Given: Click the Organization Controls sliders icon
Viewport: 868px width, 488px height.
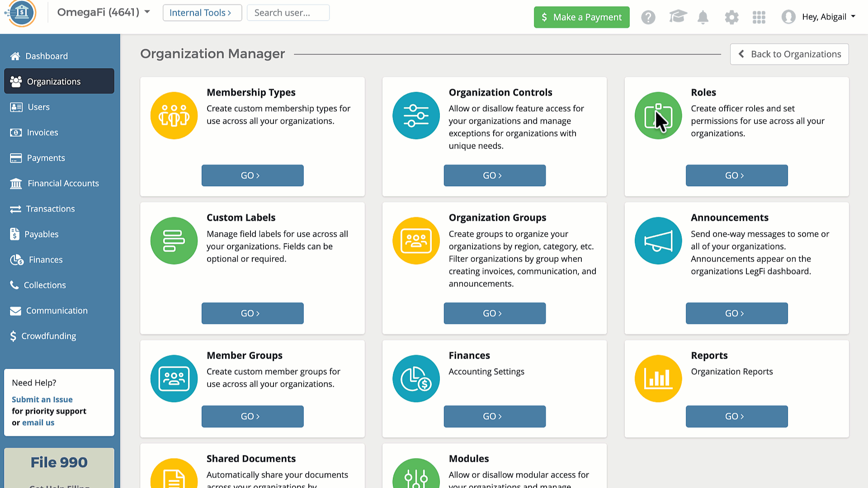Looking at the screenshot, I should [x=415, y=116].
